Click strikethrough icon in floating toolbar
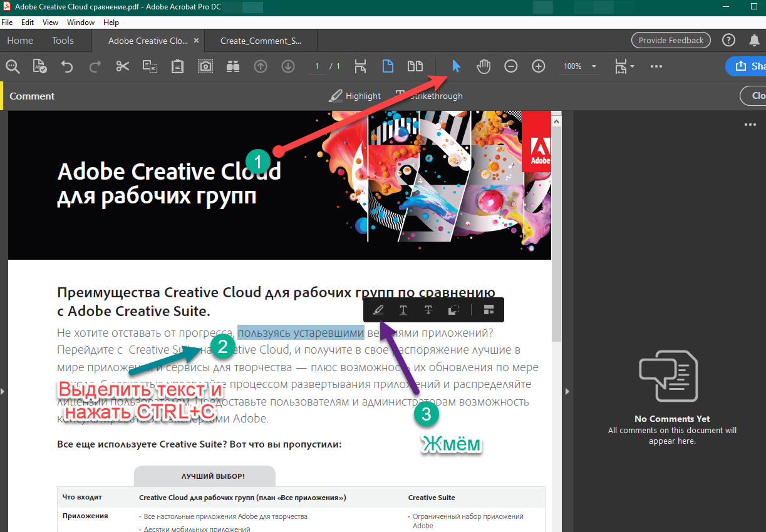 (428, 310)
